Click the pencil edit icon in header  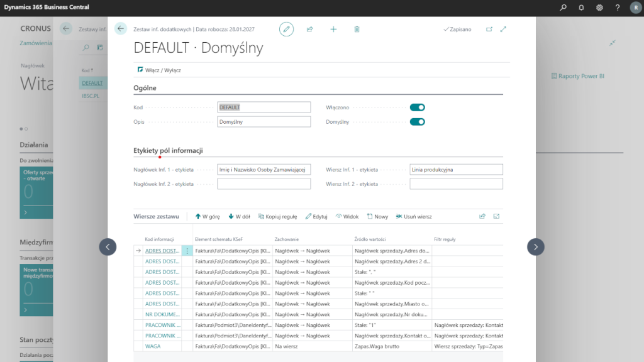[x=286, y=29]
